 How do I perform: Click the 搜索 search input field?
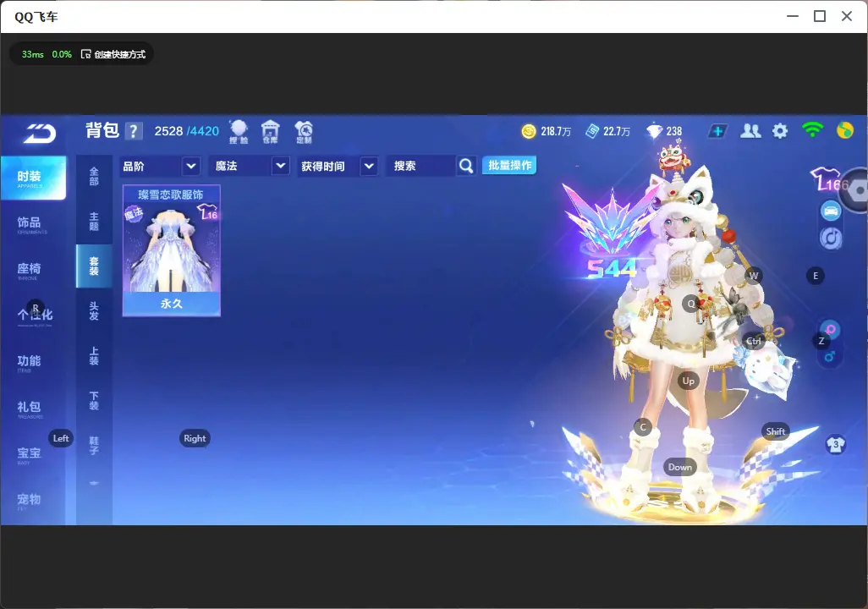[421, 166]
